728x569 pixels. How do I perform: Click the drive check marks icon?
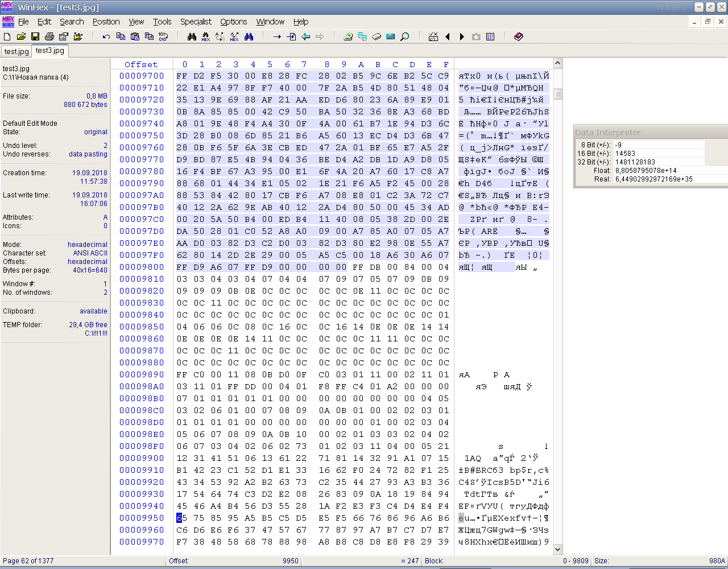click(433, 36)
